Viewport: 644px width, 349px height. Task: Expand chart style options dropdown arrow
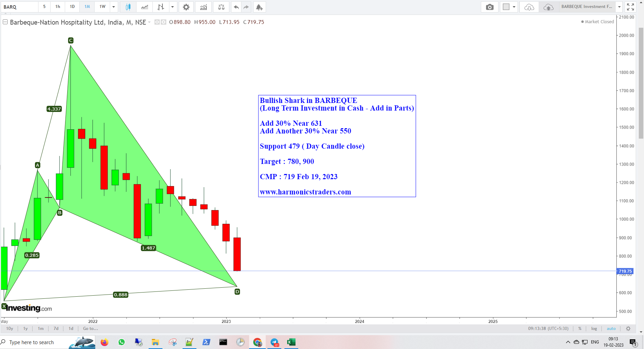coord(173,7)
